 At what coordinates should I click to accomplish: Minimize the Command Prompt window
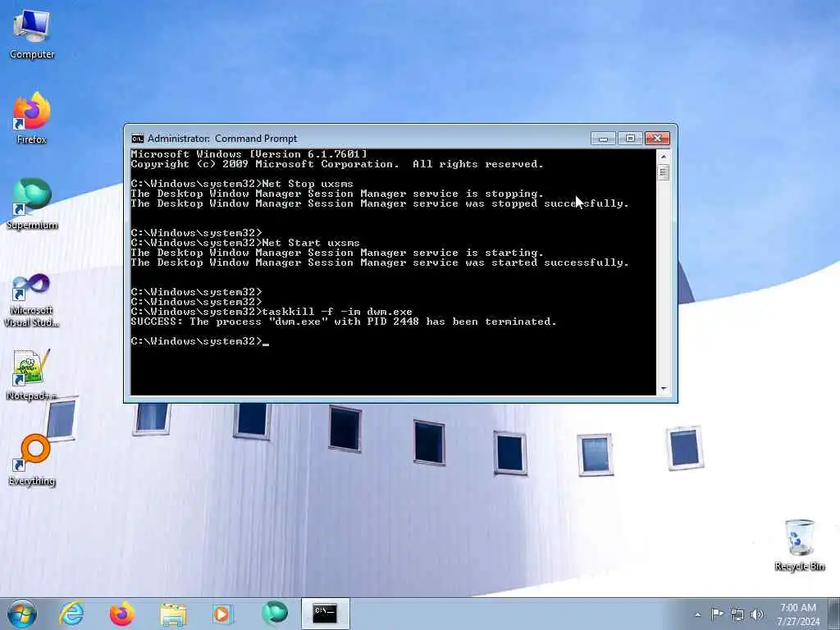pos(603,139)
